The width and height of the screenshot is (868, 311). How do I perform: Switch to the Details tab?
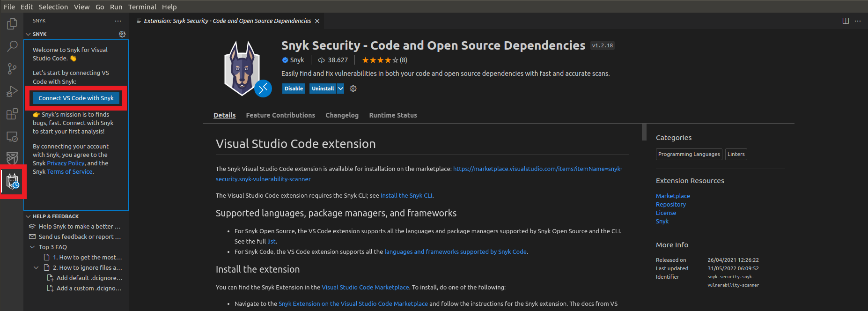tap(225, 115)
